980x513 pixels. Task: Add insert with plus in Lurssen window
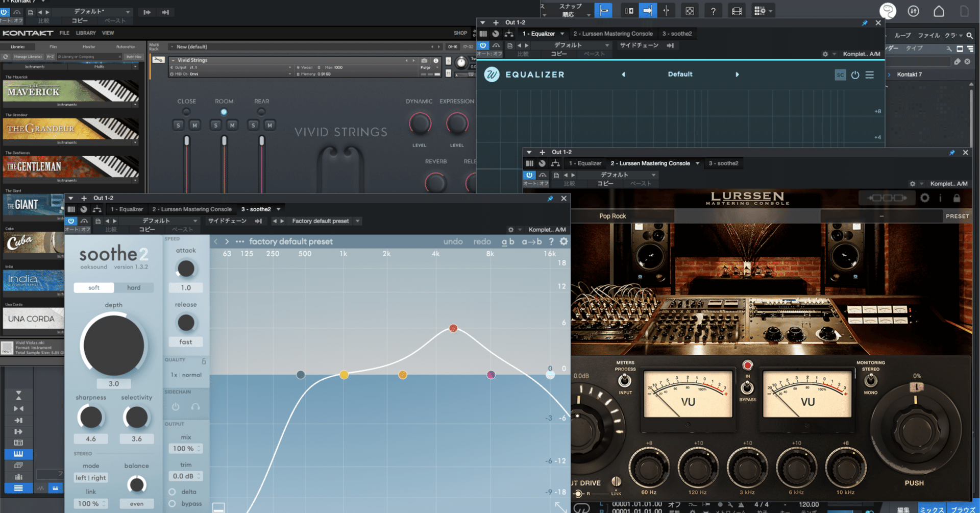click(x=542, y=152)
